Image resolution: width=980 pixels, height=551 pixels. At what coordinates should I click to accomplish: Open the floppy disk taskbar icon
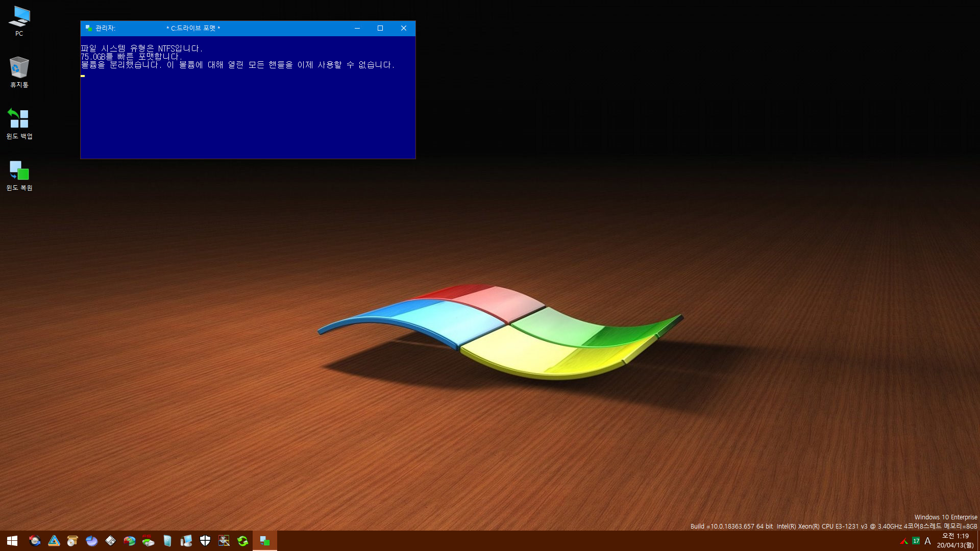(x=111, y=541)
